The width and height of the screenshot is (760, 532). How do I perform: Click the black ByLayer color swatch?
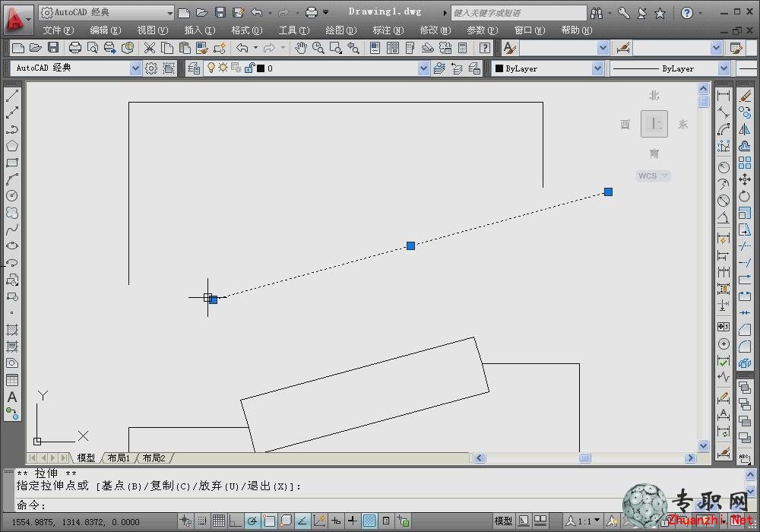(x=499, y=68)
